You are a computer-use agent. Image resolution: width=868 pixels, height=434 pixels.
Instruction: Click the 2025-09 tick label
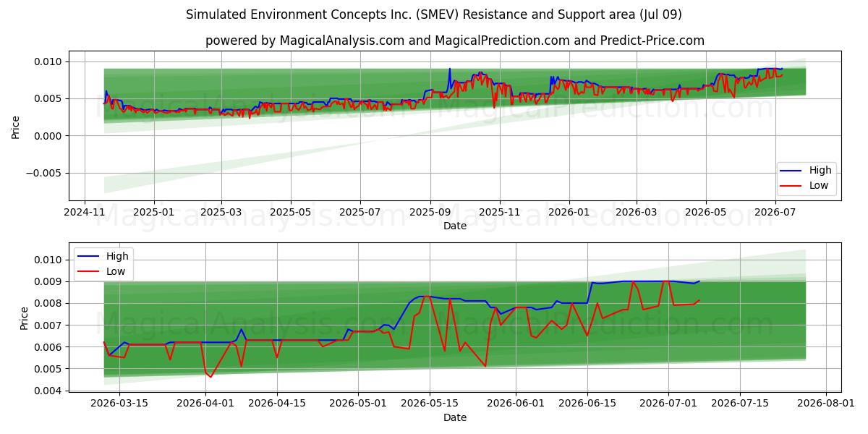pyautogui.click(x=430, y=211)
